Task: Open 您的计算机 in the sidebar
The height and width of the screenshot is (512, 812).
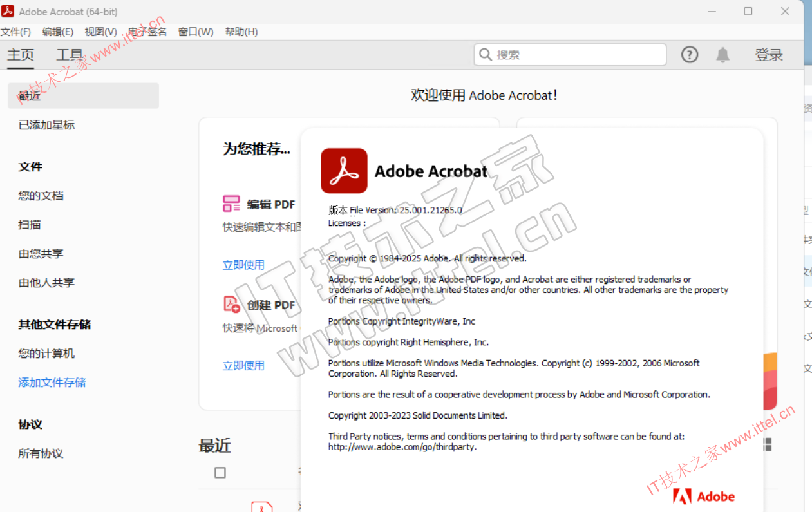Action: [46, 354]
